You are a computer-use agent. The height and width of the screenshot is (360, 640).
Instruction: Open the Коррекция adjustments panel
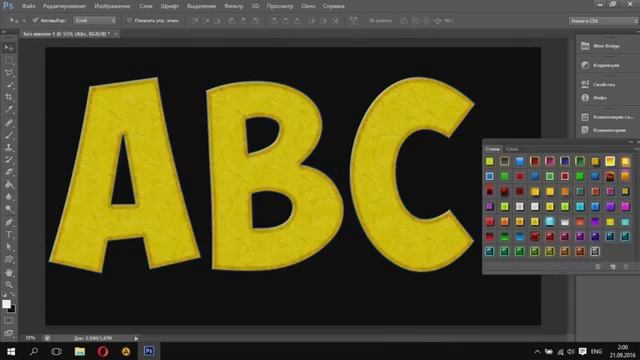point(607,65)
